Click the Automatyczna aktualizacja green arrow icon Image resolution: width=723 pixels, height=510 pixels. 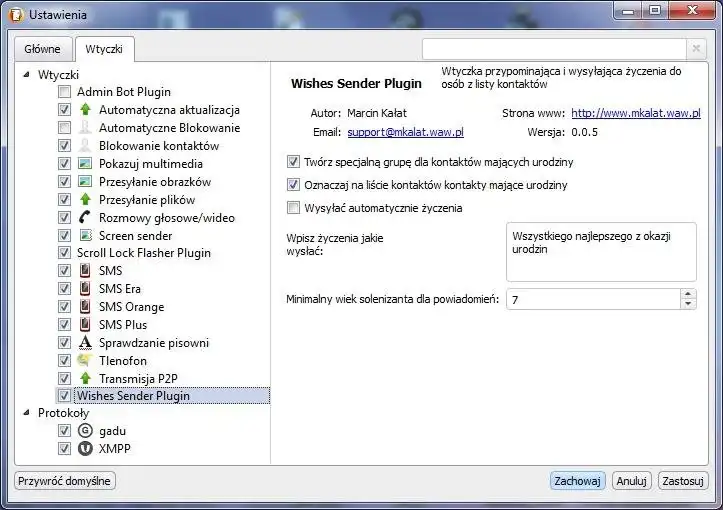(x=85, y=110)
